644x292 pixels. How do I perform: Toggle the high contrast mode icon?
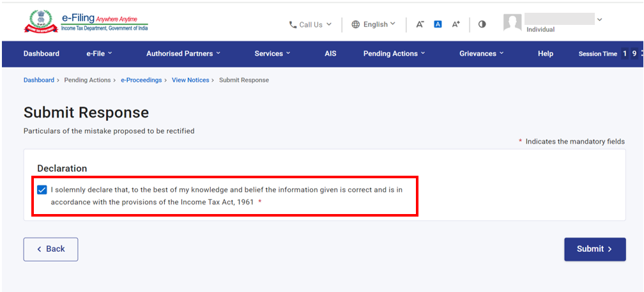coord(482,24)
